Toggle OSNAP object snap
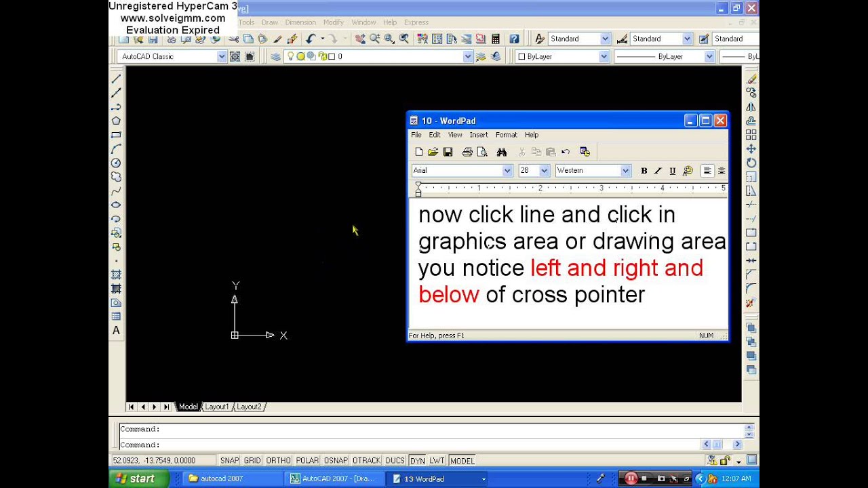This screenshot has width=868, height=488. click(x=335, y=460)
